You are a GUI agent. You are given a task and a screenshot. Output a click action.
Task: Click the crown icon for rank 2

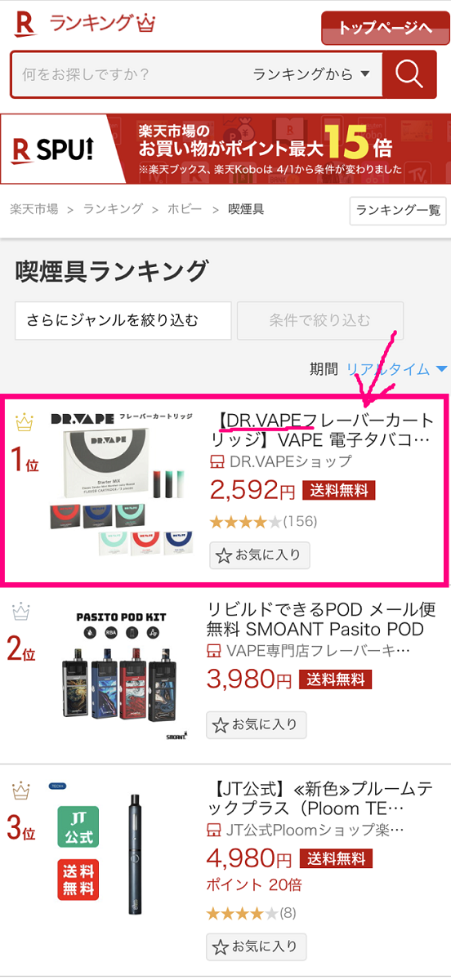(x=21, y=611)
